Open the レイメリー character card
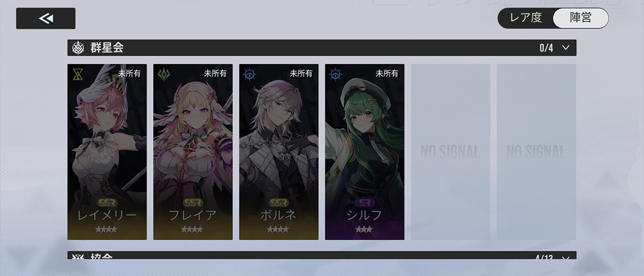Screen dimensions: 644x276 [107, 152]
